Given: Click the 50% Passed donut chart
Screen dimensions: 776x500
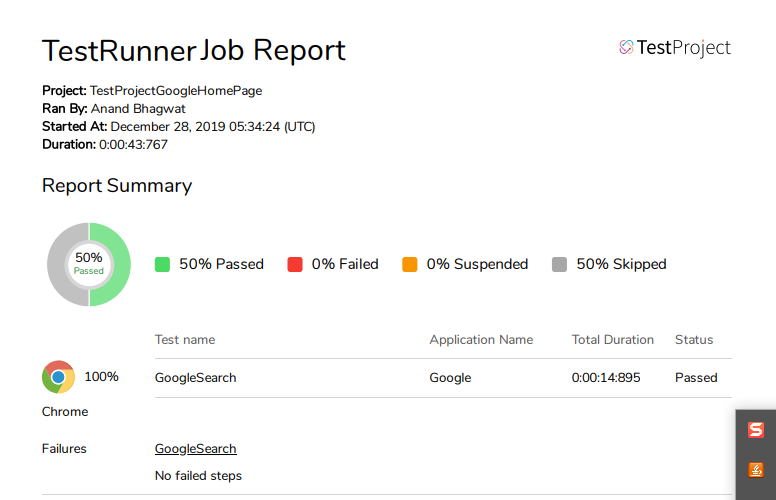Looking at the screenshot, I should point(89,264).
